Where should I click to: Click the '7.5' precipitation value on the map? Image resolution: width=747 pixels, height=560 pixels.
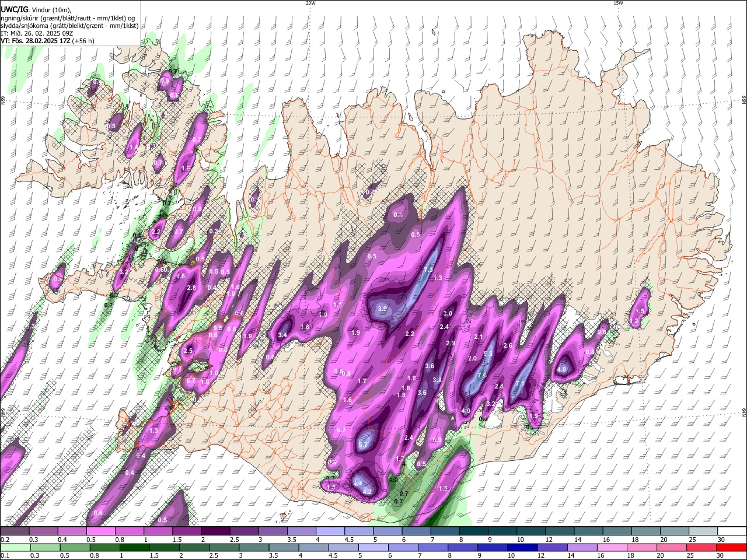(482, 375)
